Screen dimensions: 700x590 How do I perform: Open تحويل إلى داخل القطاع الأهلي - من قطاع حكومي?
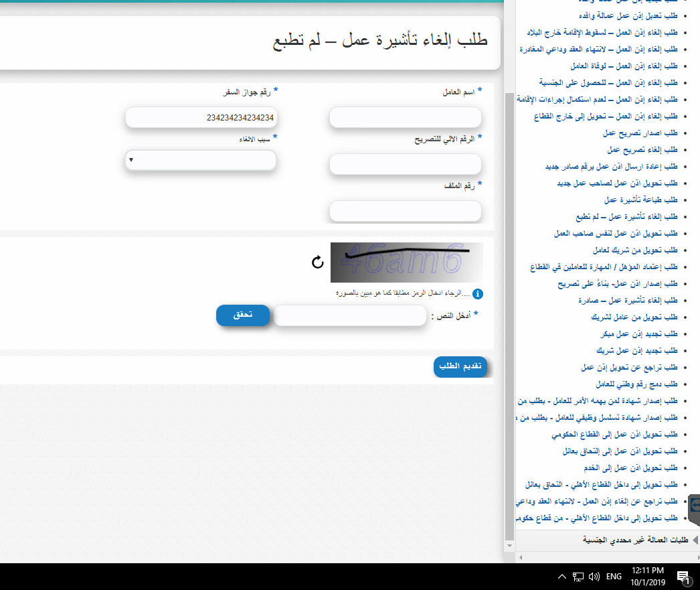pyautogui.click(x=598, y=518)
